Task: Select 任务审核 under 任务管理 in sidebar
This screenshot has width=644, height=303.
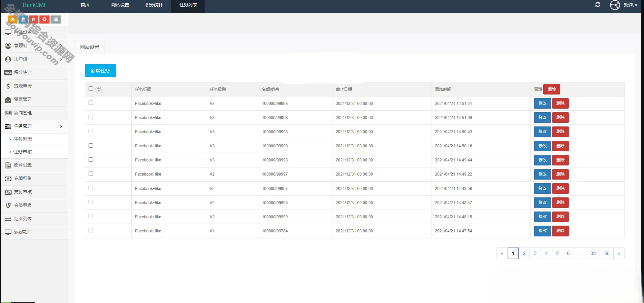Action: coord(23,152)
